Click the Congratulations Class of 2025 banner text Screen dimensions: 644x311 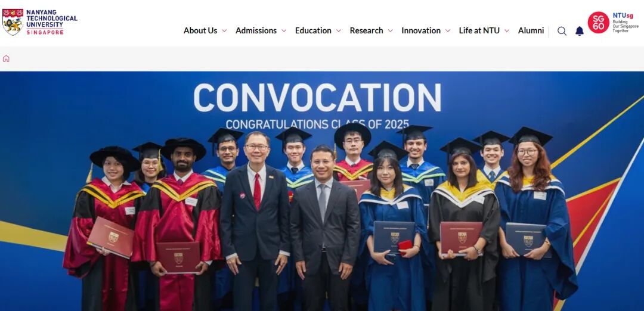click(317, 125)
